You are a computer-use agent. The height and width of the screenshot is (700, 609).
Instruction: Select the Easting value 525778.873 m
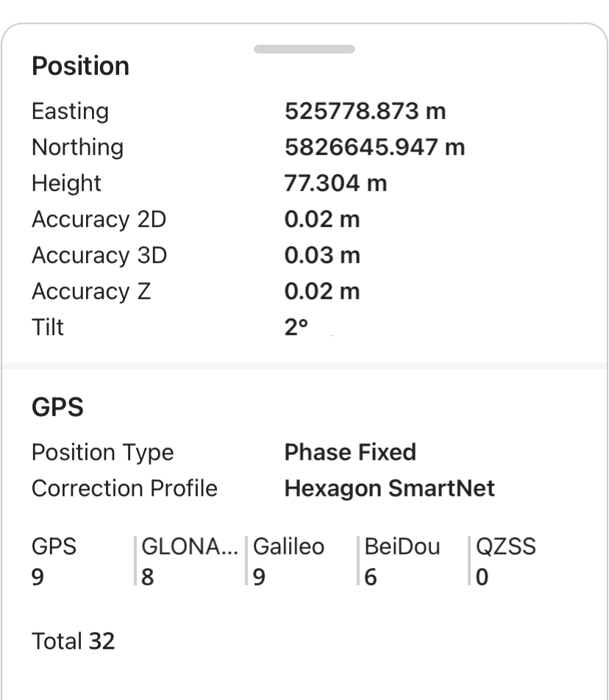[x=366, y=111]
